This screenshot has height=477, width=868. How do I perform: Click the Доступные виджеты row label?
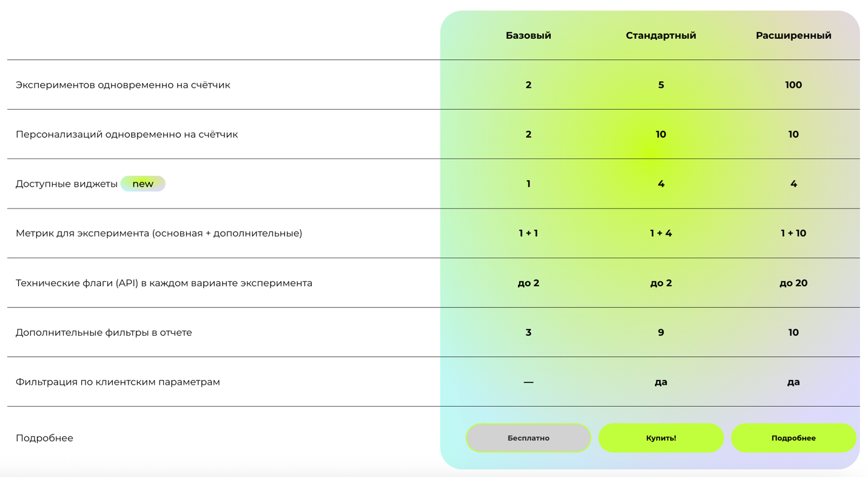coord(67,184)
